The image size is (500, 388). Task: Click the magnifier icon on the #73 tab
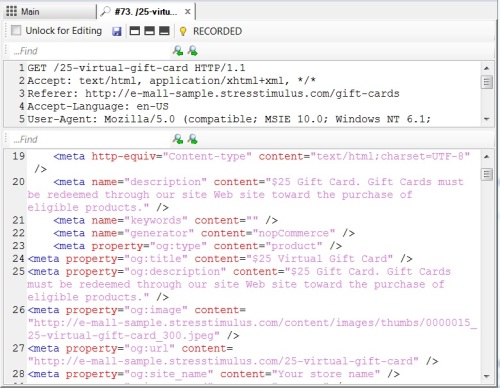pos(105,12)
